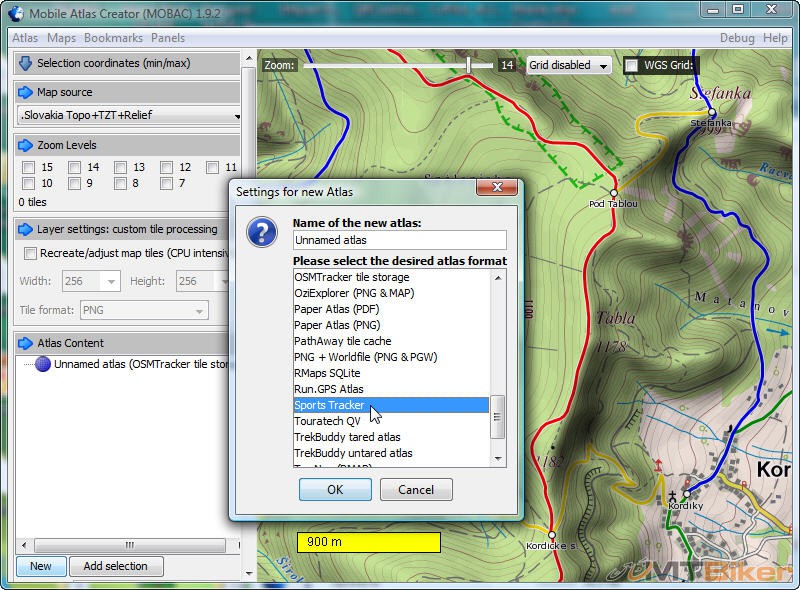Screen dimensions: 800x590
Task: Open the Slovakia Topo map source dropdown
Action: (x=129, y=116)
